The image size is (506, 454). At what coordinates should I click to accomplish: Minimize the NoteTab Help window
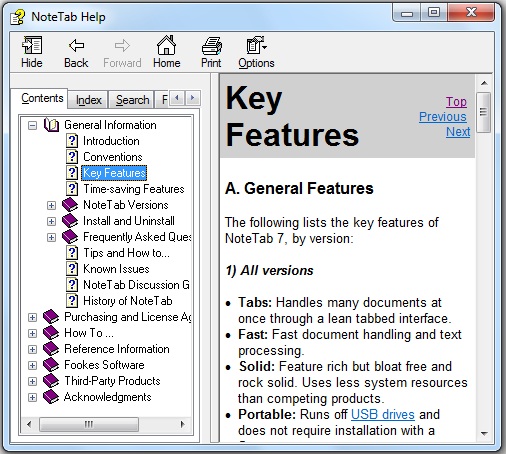click(x=407, y=13)
